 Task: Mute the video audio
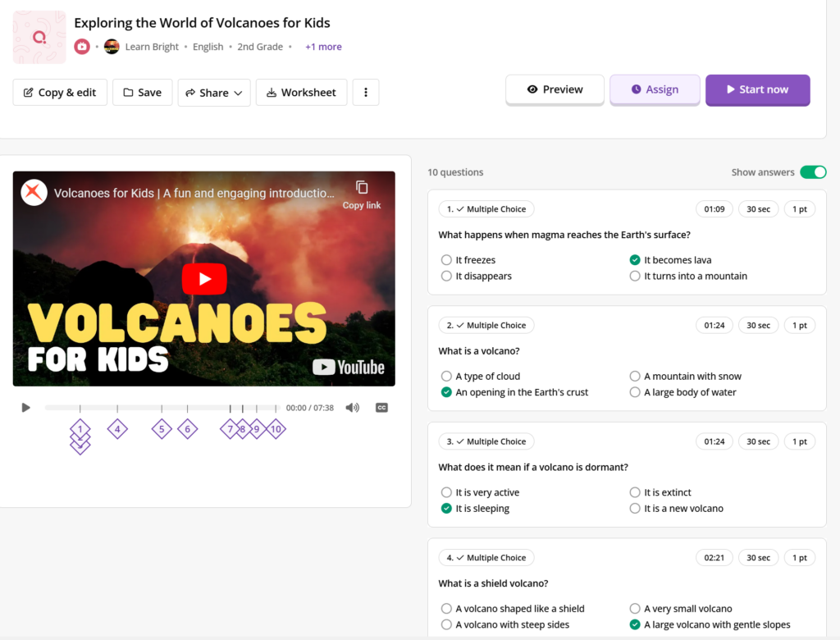(353, 407)
